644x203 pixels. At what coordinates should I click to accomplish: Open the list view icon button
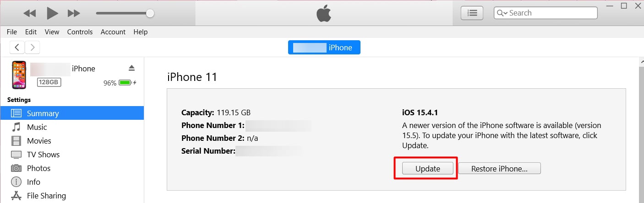pos(472,13)
